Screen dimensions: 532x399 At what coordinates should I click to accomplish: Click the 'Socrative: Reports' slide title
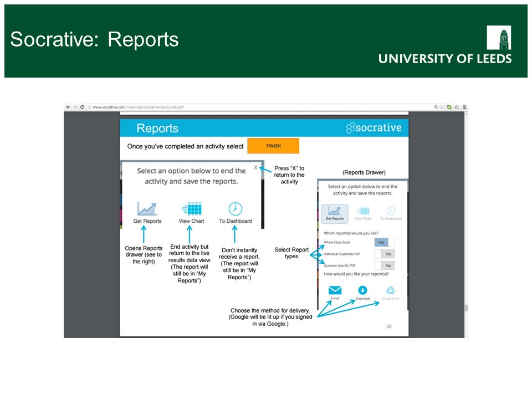(94, 39)
